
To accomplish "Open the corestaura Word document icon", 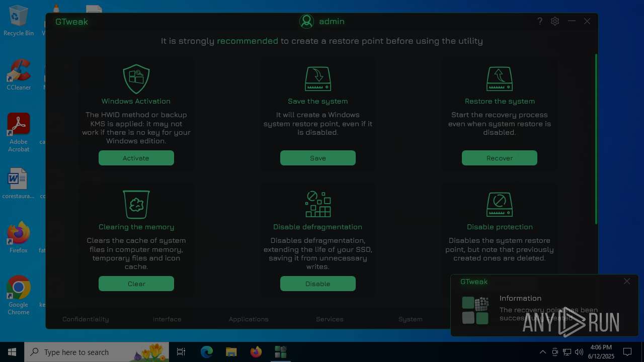I will coord(19,184).
